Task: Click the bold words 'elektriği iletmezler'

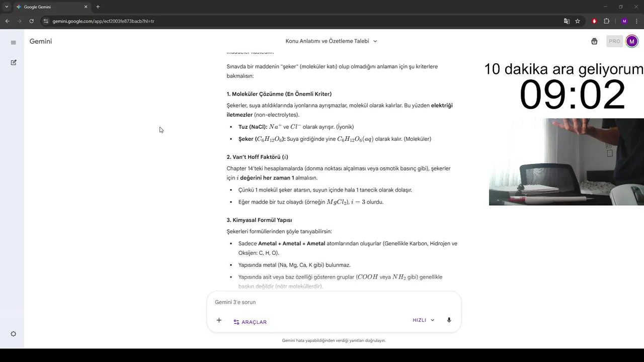Action: tap(340, 110)
